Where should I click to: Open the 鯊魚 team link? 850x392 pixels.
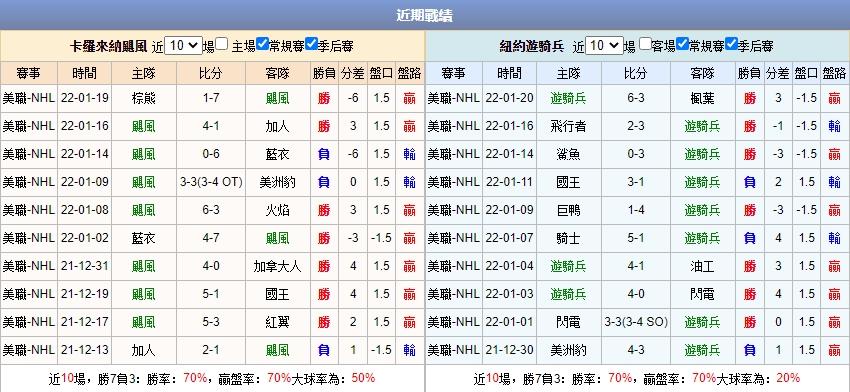coord(568,154)
